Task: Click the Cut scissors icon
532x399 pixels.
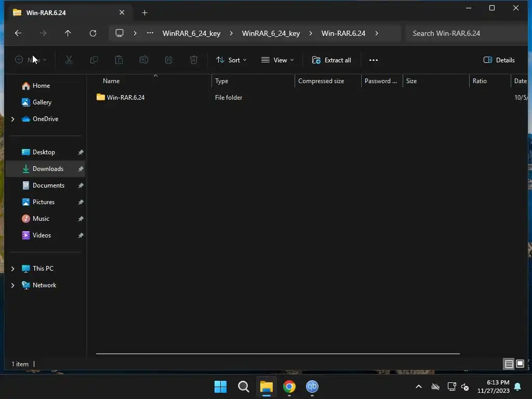Action: (x=69, y=60)
